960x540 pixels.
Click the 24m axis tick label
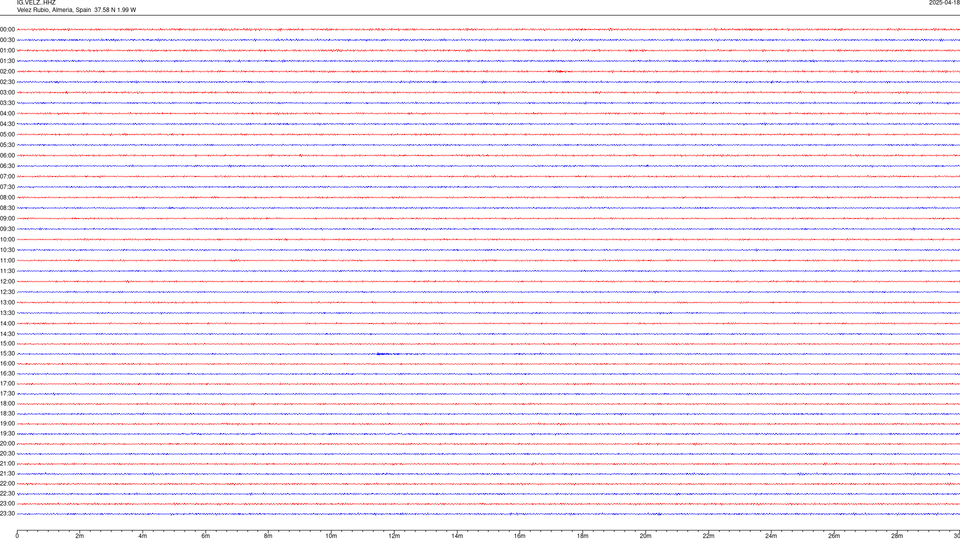tap(771, 536)
